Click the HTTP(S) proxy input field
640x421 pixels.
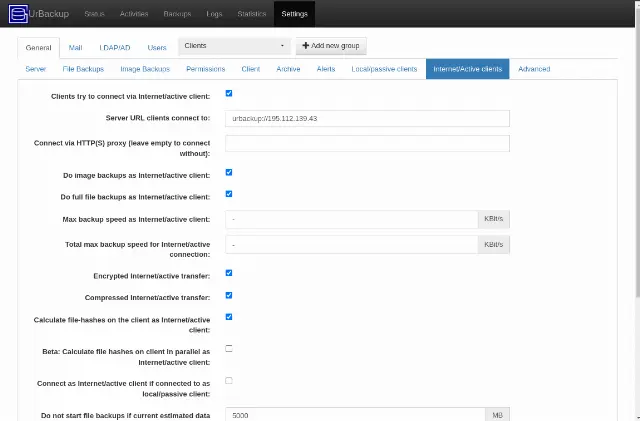coord(367,143)
